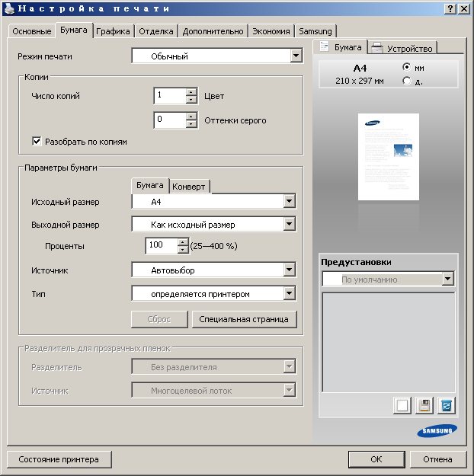
Task: Toggle the Разобрать по копиям checkbox
Action: click(37, 141)
